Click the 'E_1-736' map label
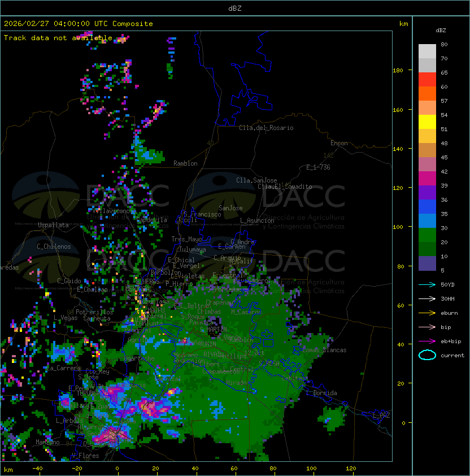 [318, 167]
